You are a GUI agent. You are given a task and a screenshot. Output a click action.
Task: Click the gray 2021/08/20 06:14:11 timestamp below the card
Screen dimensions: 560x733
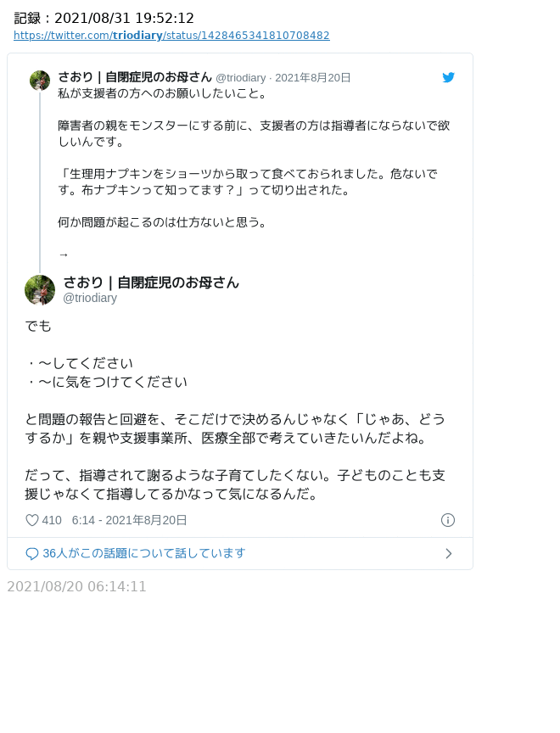[77, 586]
